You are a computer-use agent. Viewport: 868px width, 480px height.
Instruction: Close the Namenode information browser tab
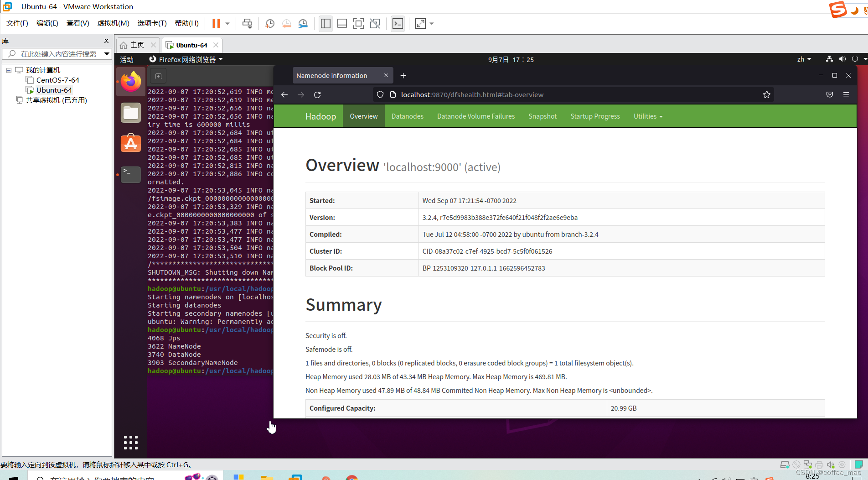386,76
